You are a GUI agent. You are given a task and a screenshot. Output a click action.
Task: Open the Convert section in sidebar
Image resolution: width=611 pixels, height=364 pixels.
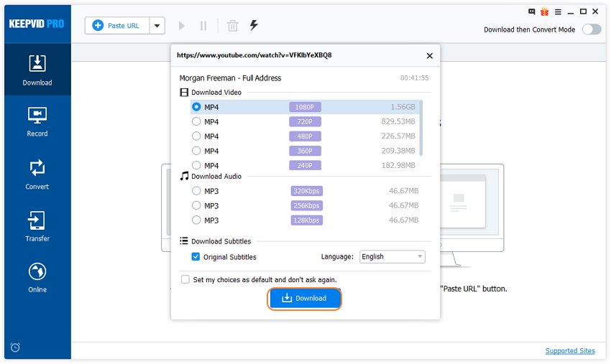(x=37, y=174)
